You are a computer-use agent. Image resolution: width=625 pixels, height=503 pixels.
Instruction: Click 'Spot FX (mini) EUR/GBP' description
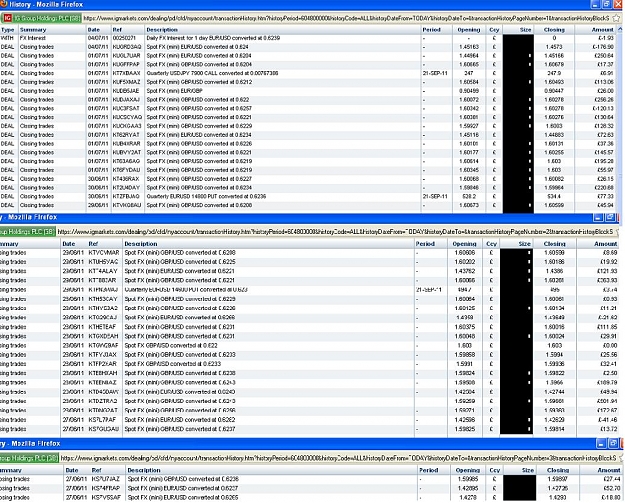click(175, 90)
